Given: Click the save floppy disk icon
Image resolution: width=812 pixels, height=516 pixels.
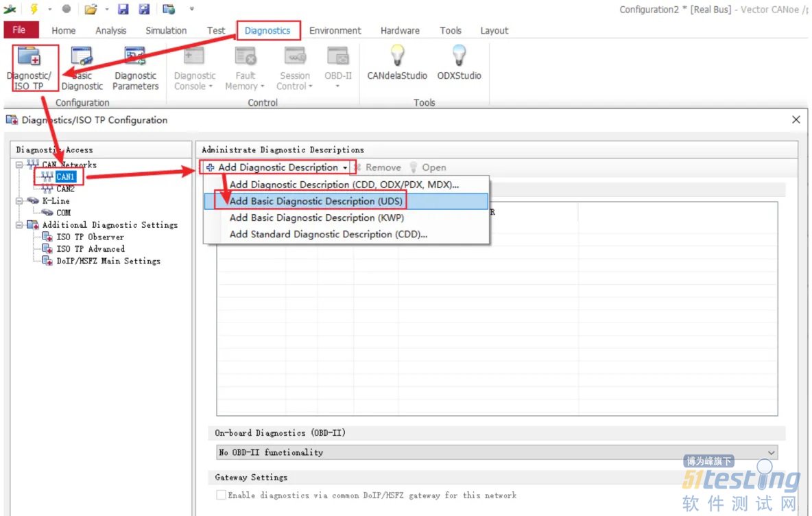Looking at the screenshot, I should pos(123,9).
